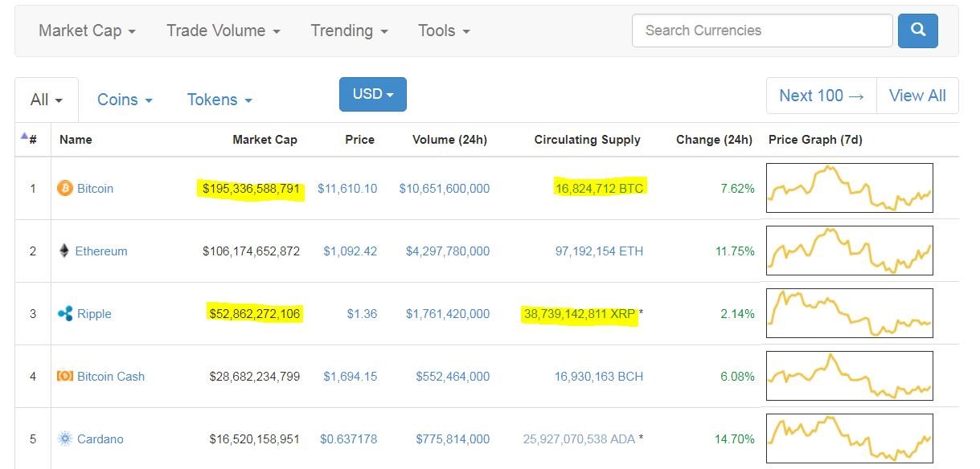Switch to the Tokens tab
This screenshot has width=980, height=469.
point(219,100)
